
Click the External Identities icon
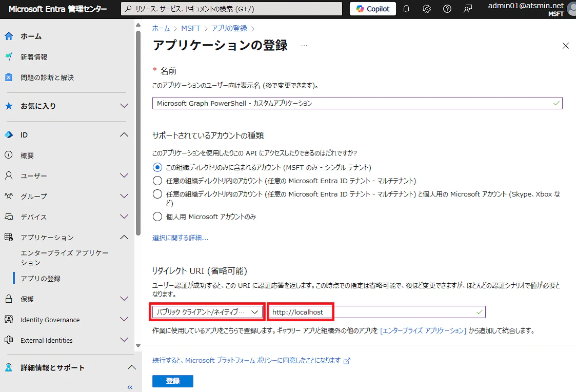pos(9,340)
